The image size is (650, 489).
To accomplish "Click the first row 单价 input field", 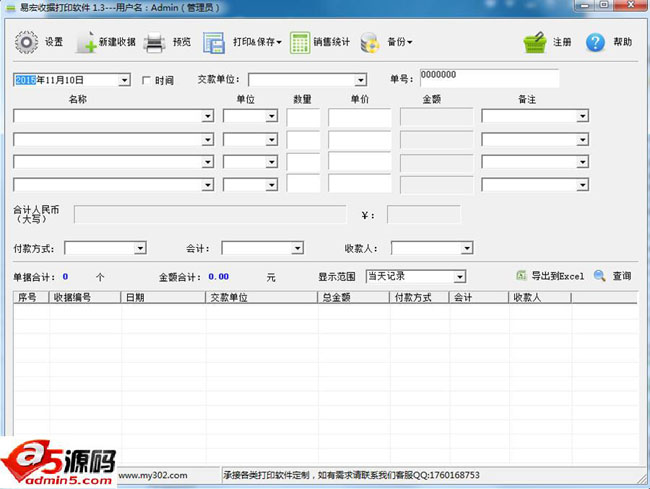I will point(359,118).
